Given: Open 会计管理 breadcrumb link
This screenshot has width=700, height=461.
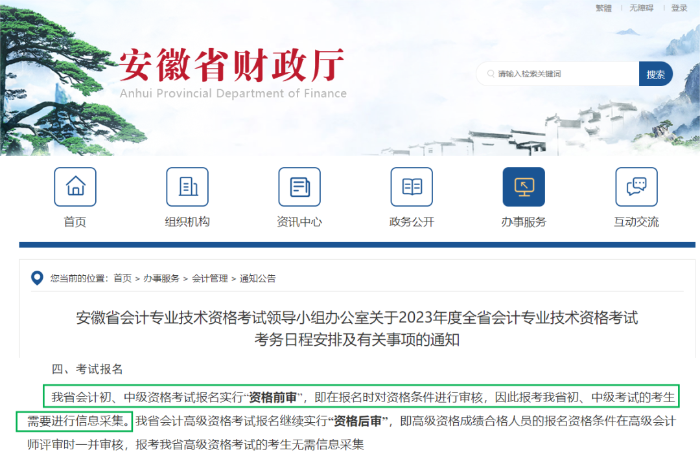Looking at the screenshot, I should pyautogui.click(x=209, y=278).
